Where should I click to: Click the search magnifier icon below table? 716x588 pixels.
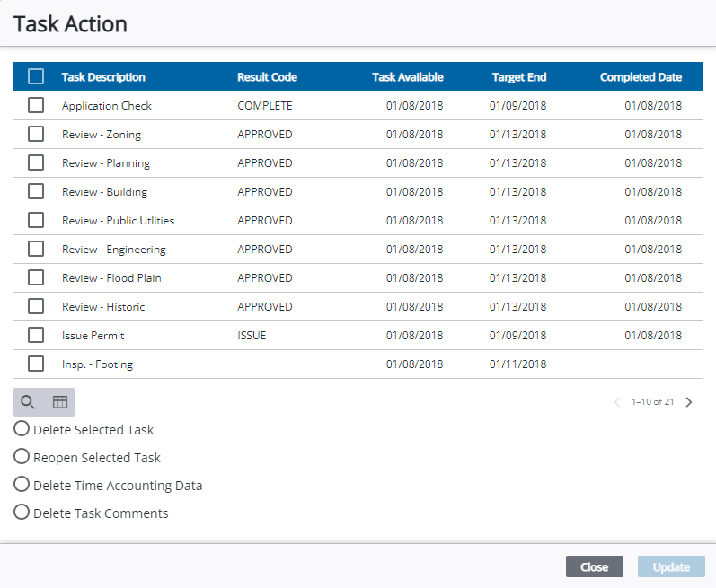tap(28, 402)
